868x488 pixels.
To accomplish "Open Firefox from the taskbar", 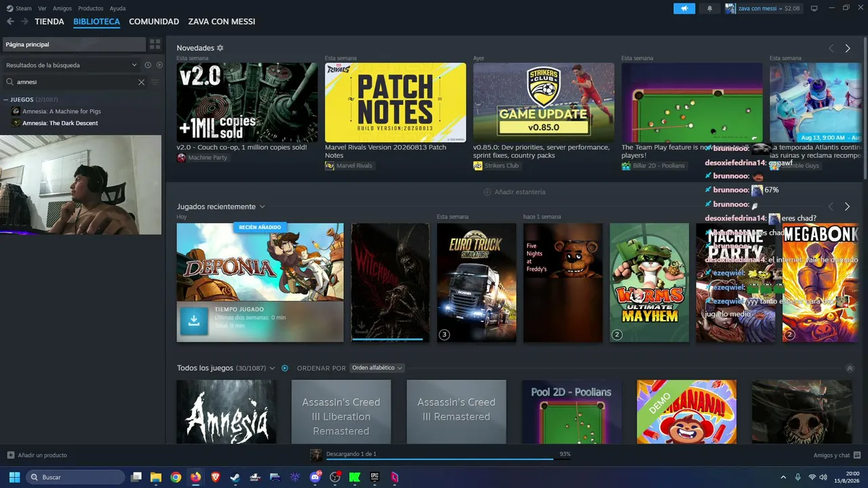I will click(196, 477).
